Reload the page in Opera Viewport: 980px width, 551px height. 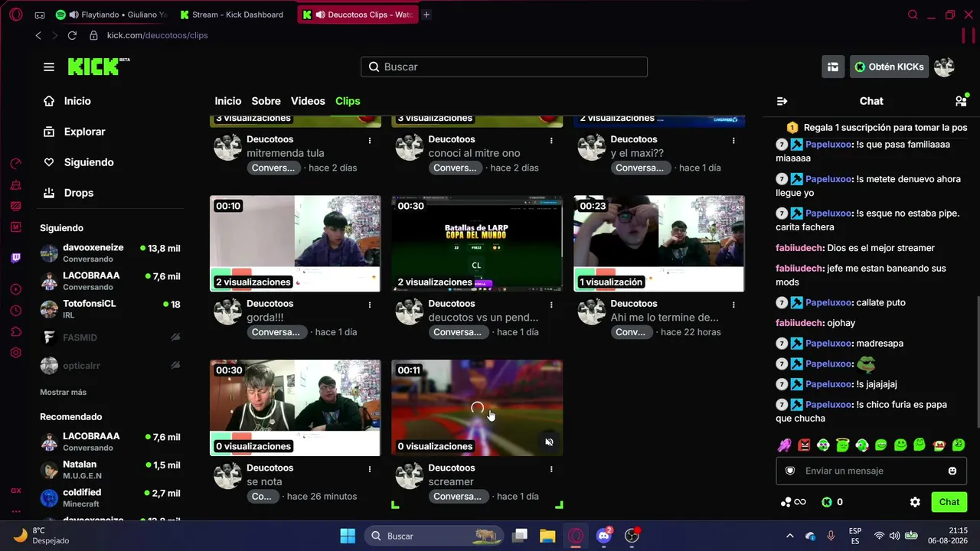point(72,35)
